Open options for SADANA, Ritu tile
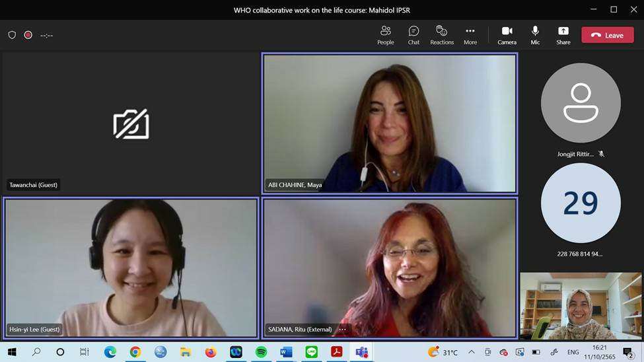This screenshot has width=644, height=362. click(x=342, y=329)
